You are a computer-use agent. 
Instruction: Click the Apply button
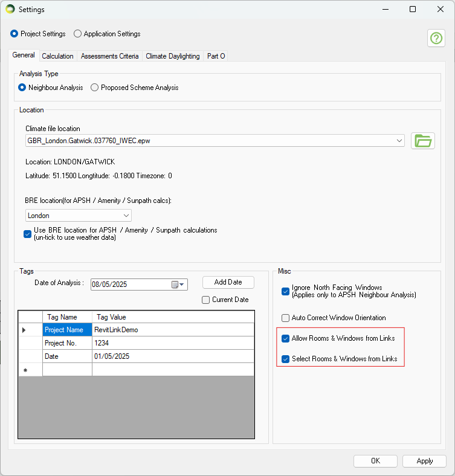[x=424, y=461]
